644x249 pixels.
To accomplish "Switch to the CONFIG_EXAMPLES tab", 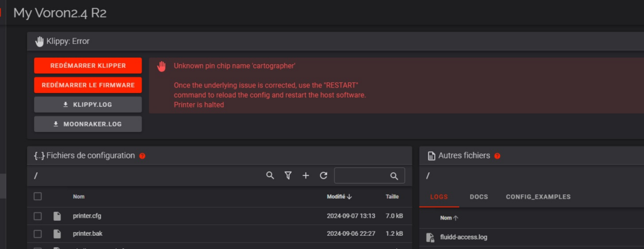I will [x=538, y=197].
